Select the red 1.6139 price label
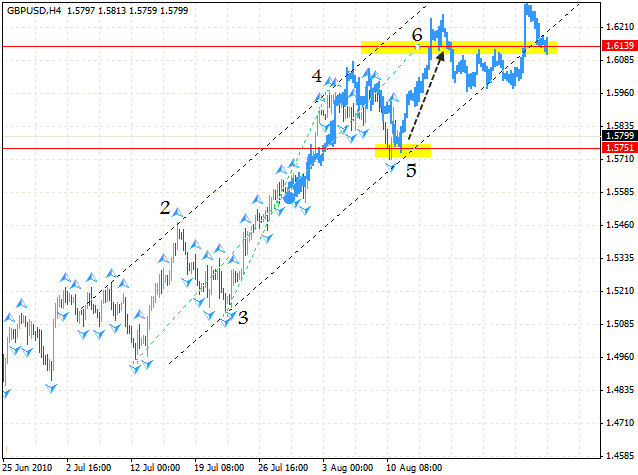This screenshot has width=638, height=475. pos(620,46)
